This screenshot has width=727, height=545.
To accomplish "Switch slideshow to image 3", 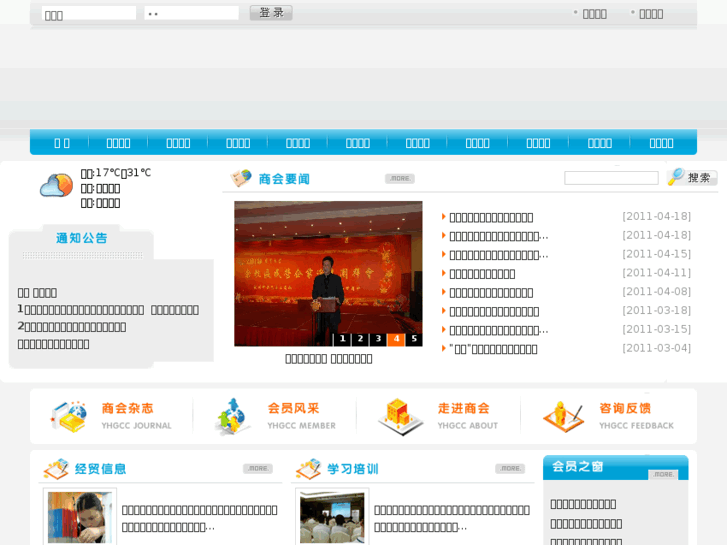I will (x=378, y=339).
